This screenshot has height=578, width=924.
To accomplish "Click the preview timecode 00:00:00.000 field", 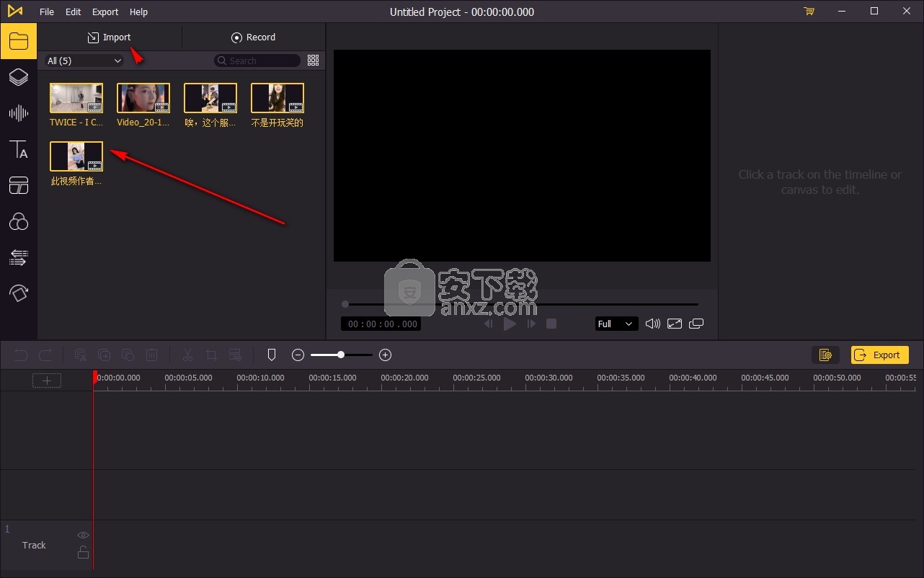I will point(381,324).
